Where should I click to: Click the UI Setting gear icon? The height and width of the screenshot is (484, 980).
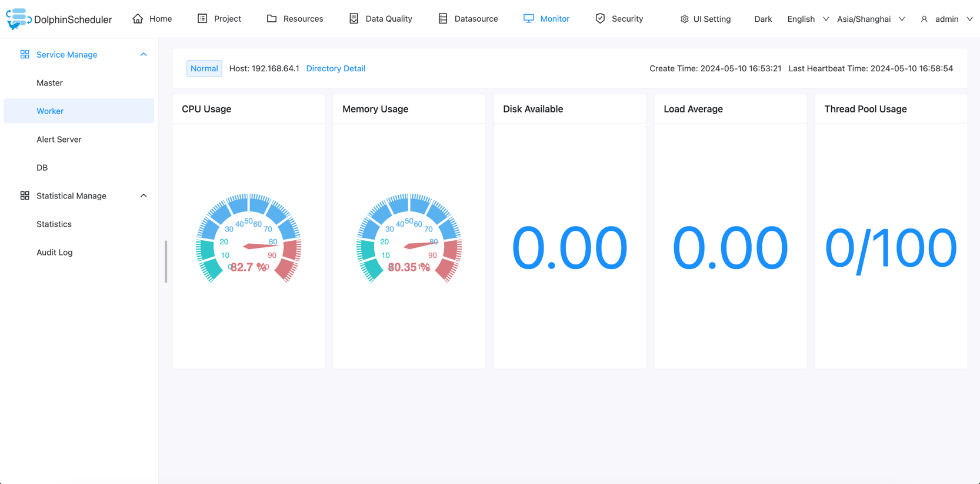(x=684, y=19)
